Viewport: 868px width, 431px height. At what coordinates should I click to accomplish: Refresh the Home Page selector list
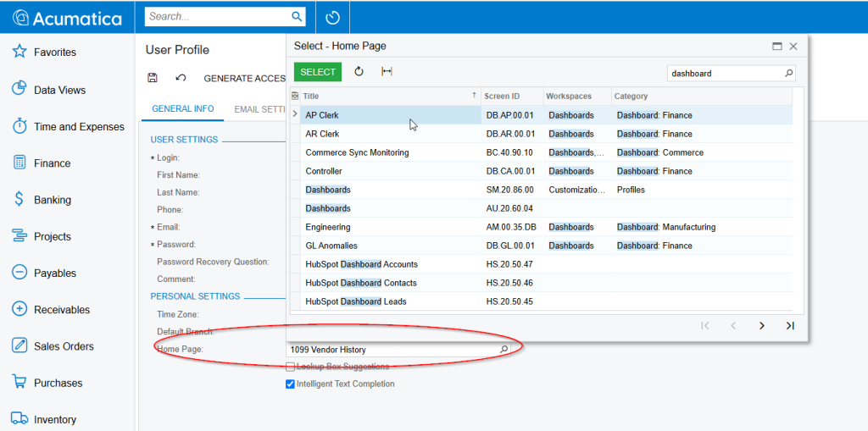359,71
